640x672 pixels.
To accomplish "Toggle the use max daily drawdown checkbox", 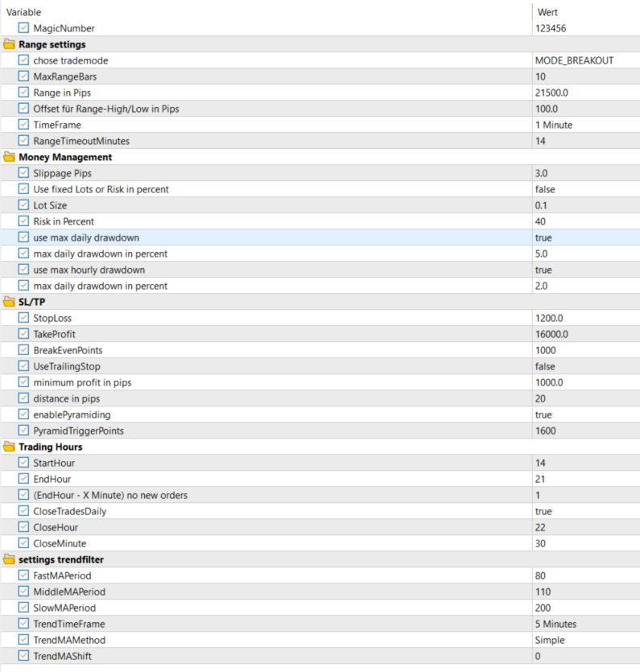I will click(23, 237).
